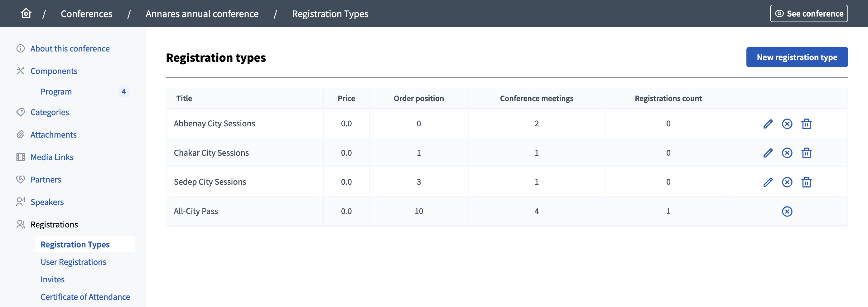
Task: Click the Speakers icon in the sidebar
Action: point(20,202)
